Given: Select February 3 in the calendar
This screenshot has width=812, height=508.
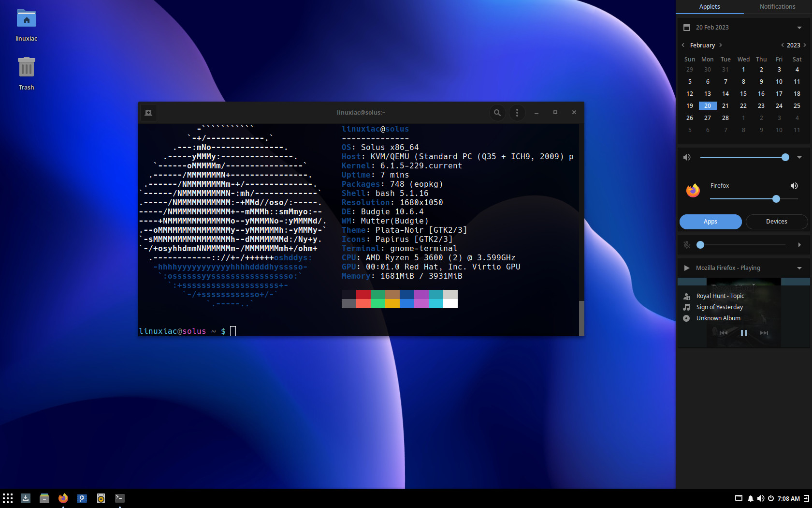Looking at the screenshot, I should (x=779, y=70).
